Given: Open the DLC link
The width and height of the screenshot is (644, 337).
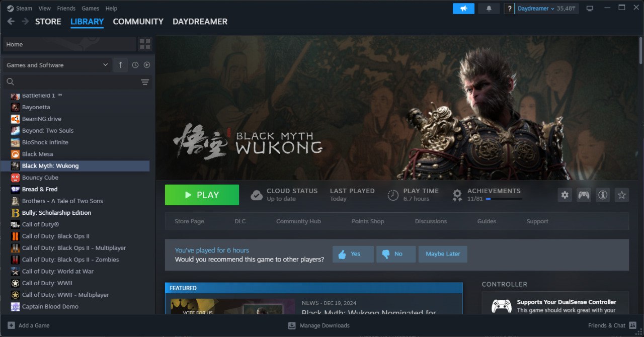Looking at the screenshot, I should [240, 221].
